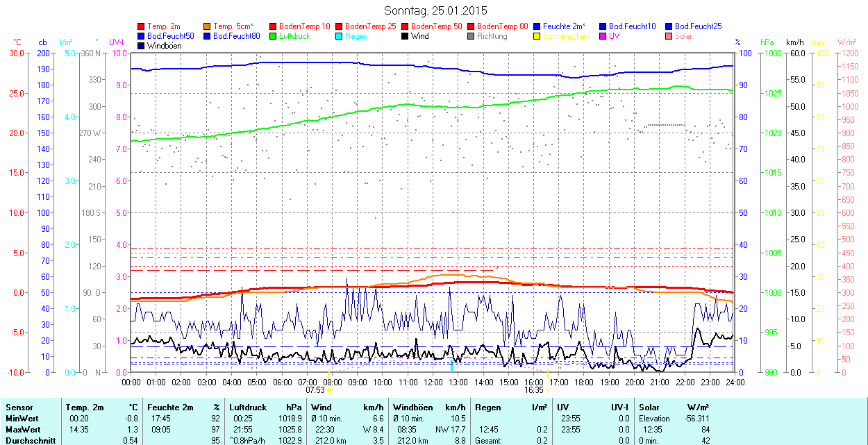
Task: Click the Luftdruck column header in table
Action: coord(247,408)
